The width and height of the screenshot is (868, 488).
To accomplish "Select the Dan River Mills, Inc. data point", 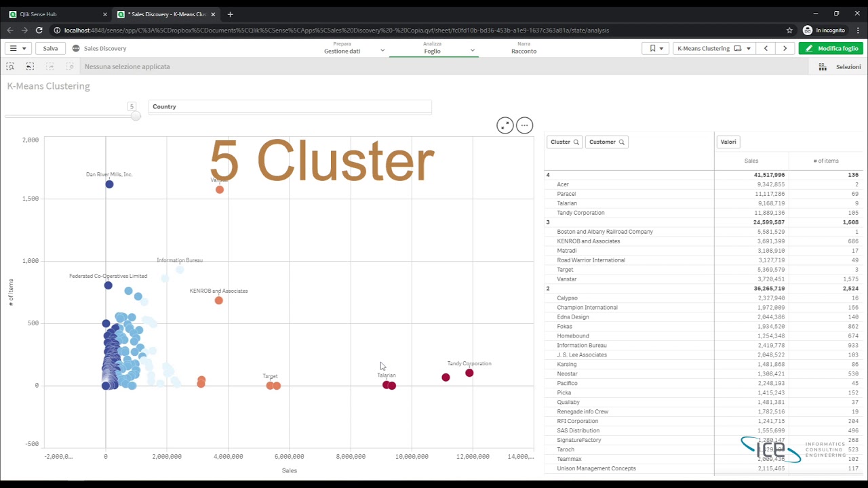I will 109,184.
